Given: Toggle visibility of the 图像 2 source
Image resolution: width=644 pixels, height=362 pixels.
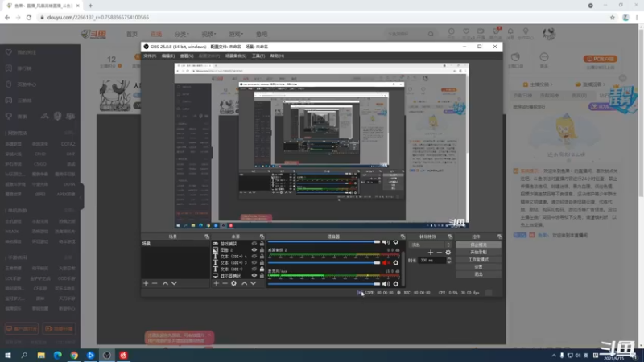Looking at the screenshot, I should [254, 250].
